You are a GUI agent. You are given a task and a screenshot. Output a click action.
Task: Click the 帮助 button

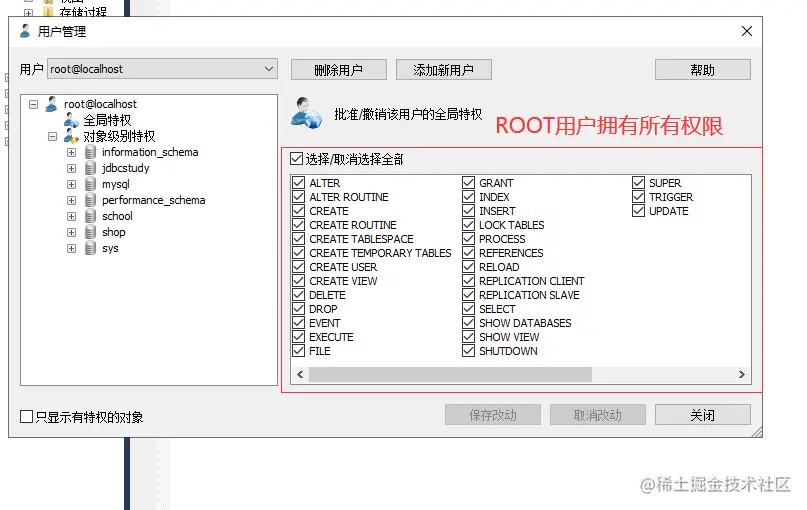coord(703,69)
